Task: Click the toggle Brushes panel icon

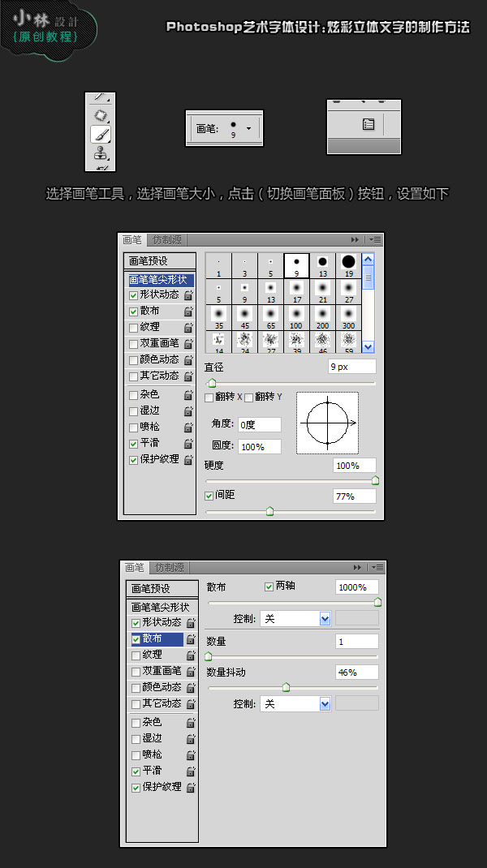Action: 368,124
